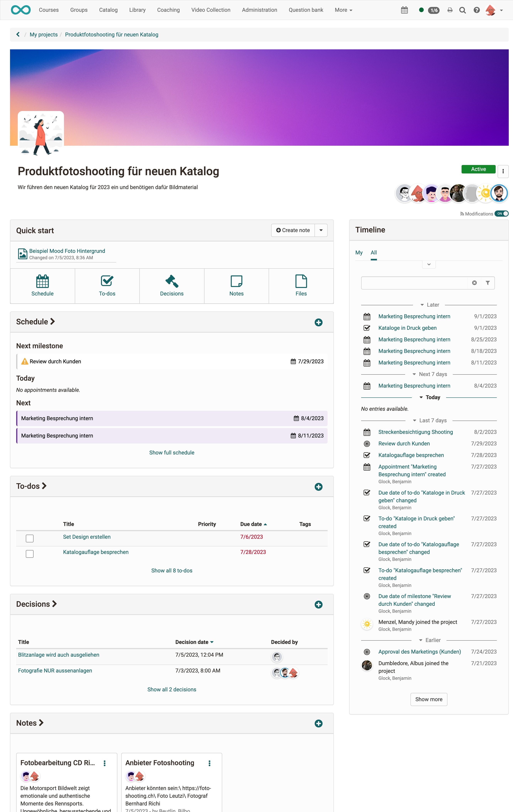Click Show all 8 to-dos link
Image resolution: width=513 pixels, height=812 pixels.
click(x=172, y=570)
